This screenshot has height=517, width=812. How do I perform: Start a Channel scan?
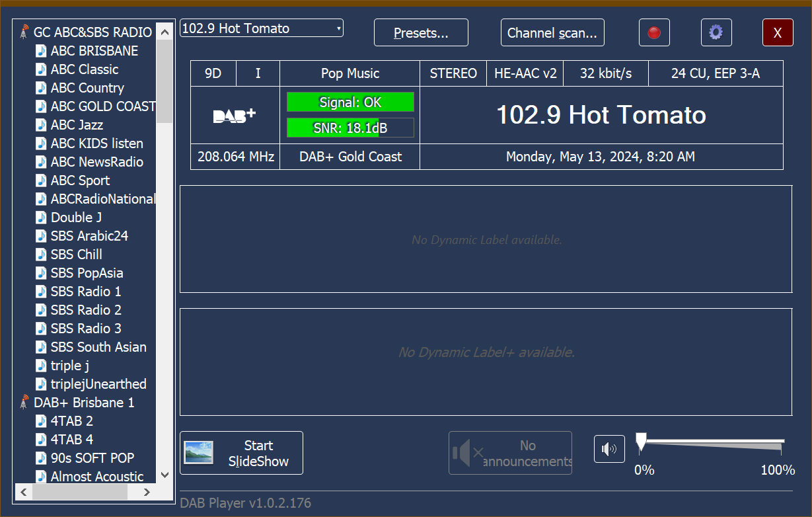[552, 33]
